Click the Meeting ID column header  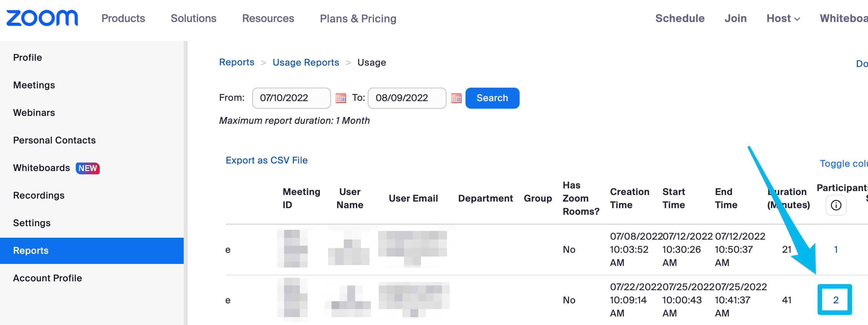click(301, 198)
